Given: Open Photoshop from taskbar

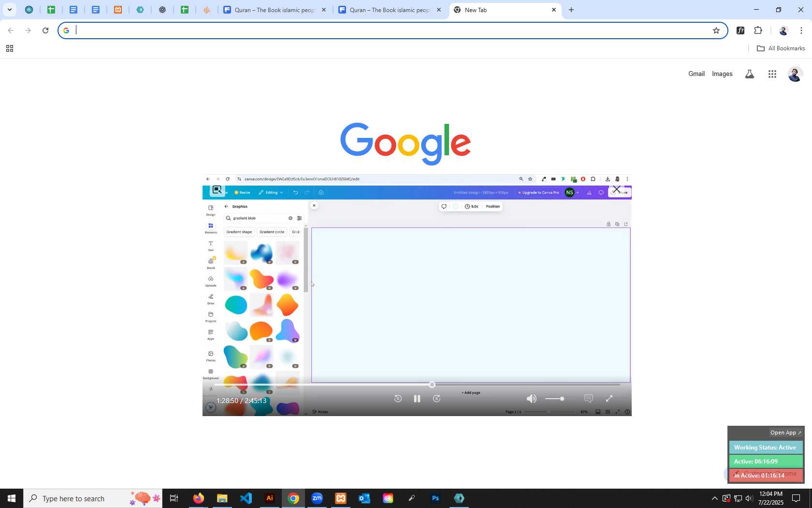Looking at the screenshot, I should (x=435, y=498).
